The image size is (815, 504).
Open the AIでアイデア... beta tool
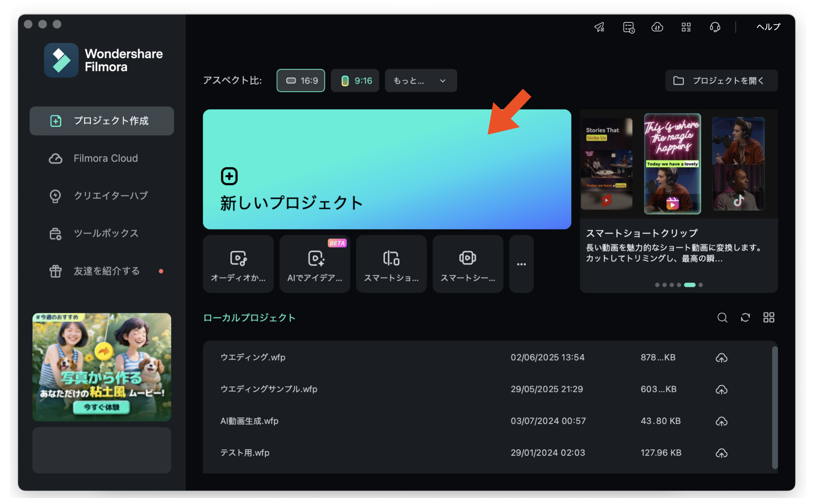click(315, 264)
